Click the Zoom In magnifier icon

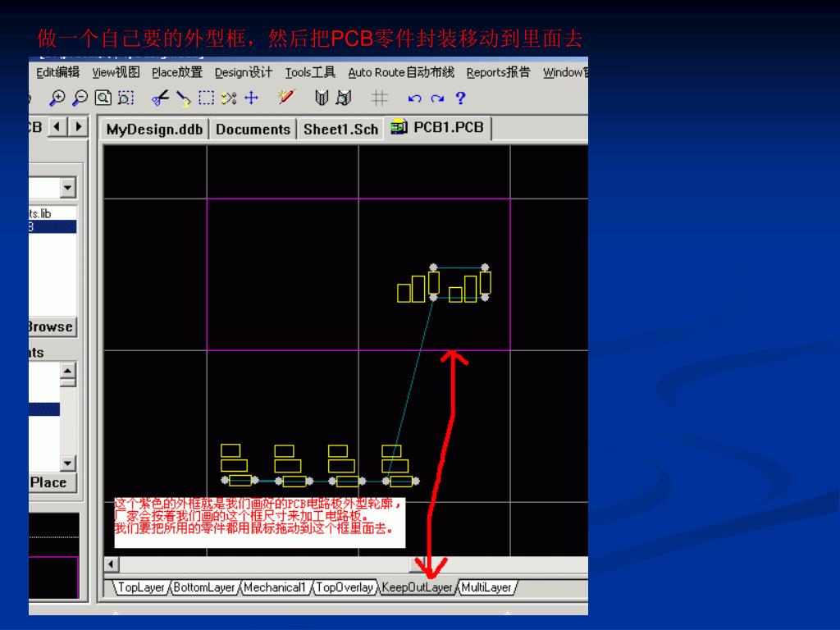click(57, 98)
